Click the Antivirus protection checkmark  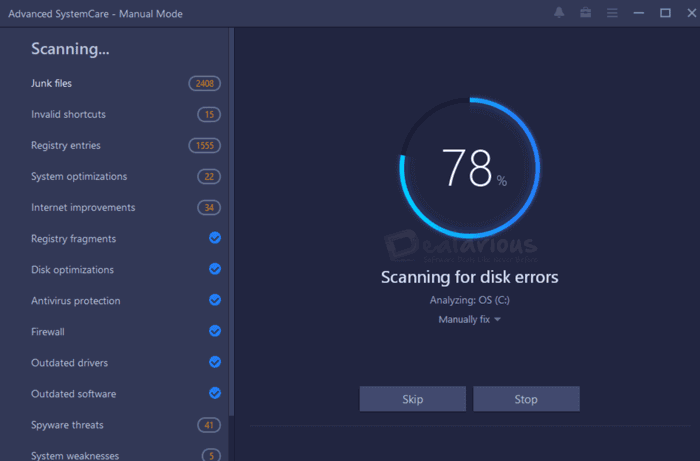click(215, 300)
